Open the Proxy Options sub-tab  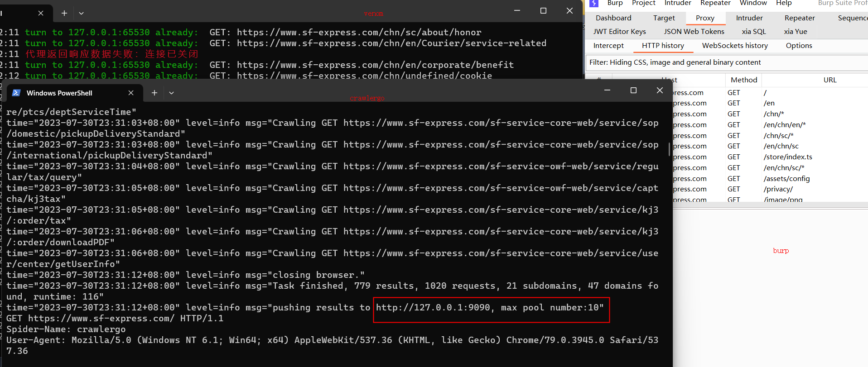[x=799, y=46]
